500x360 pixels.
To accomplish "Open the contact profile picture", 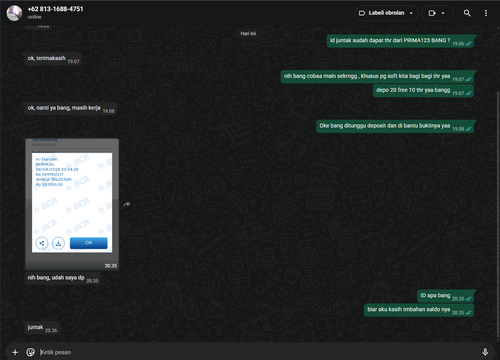I will pyautogui.click(x=14, y=13).
